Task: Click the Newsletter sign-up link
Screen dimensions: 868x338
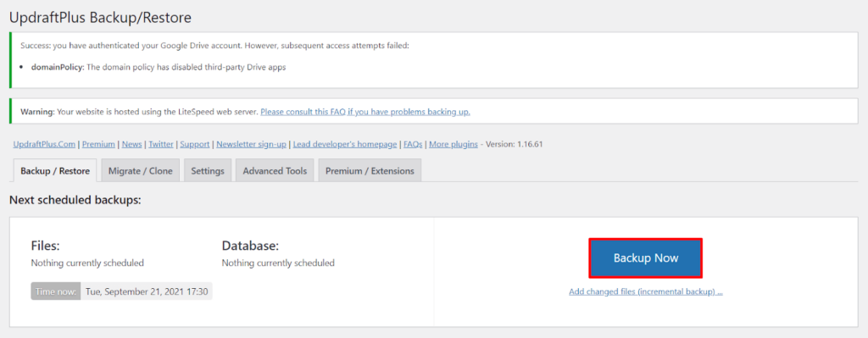Action: 251,144
